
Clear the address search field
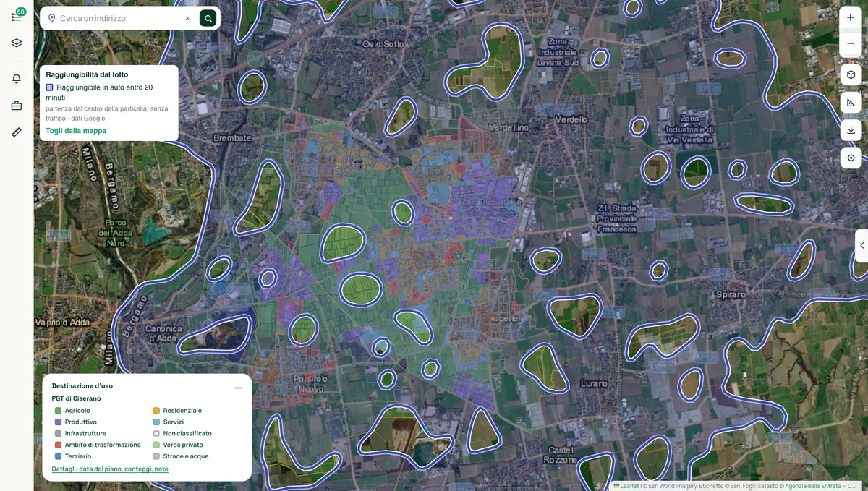(x=187, y=18)
